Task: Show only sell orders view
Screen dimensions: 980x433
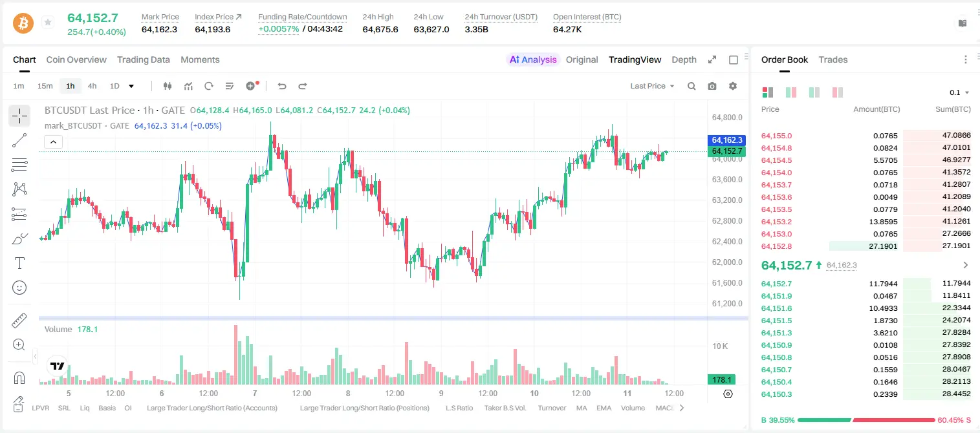Action: click(x=838, y=92)
